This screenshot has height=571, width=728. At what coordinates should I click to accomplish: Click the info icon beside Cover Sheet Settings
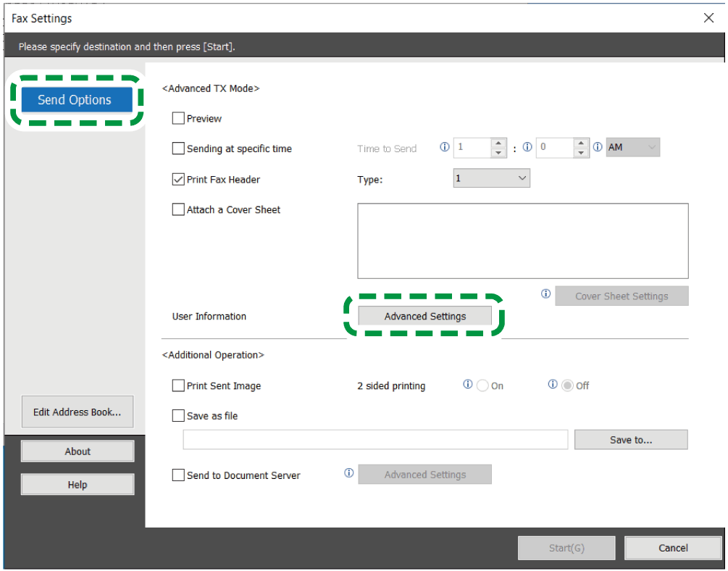click(545, 294)
